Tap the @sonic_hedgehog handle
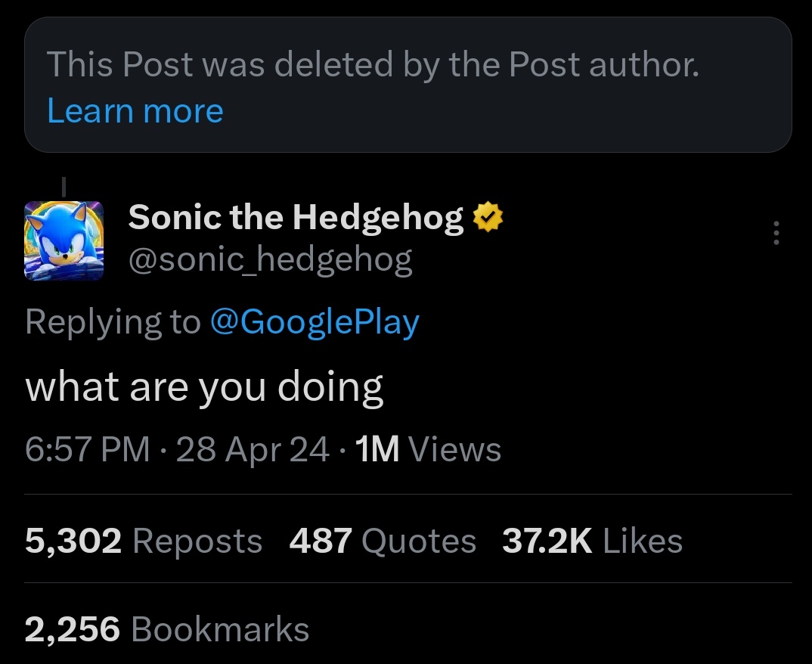Image resolution: width=812 pixels, height=664 pixels. click(270, 260)
